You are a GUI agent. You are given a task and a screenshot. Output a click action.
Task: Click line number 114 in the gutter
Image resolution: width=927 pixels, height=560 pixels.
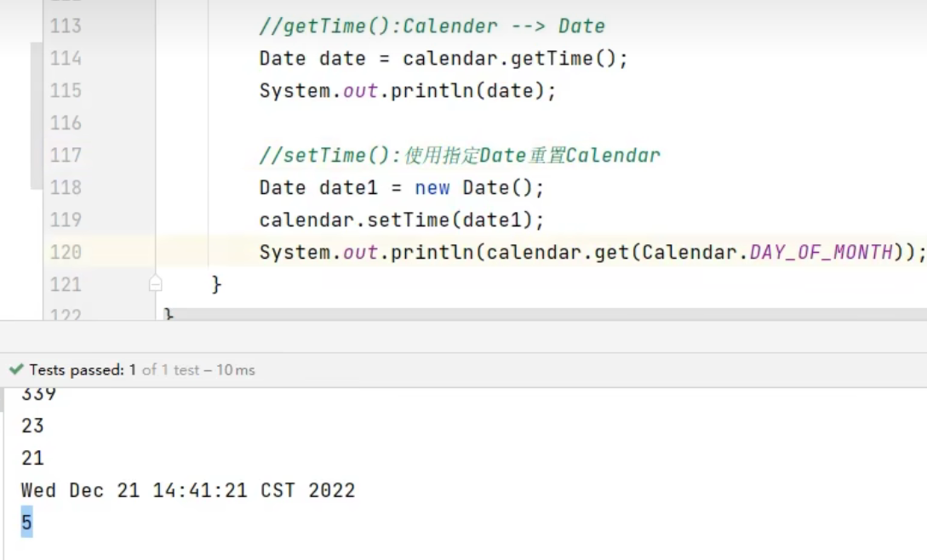66,59
